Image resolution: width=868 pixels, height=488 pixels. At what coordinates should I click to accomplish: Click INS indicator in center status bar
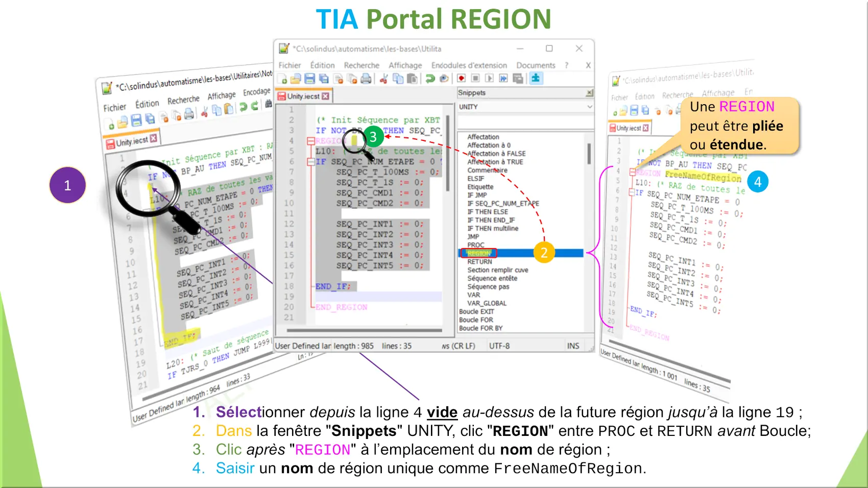pyautogui.click(x=573, y=346)
